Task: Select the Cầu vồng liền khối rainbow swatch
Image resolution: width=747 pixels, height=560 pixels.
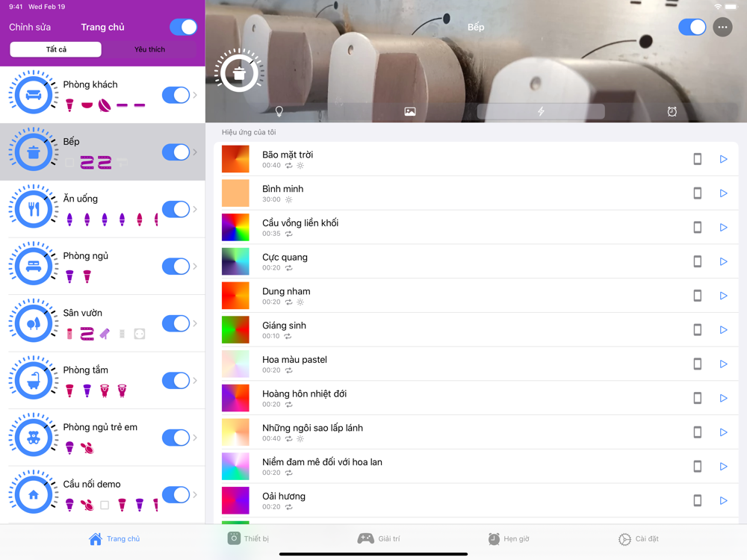Action: [x=235, y=228]
